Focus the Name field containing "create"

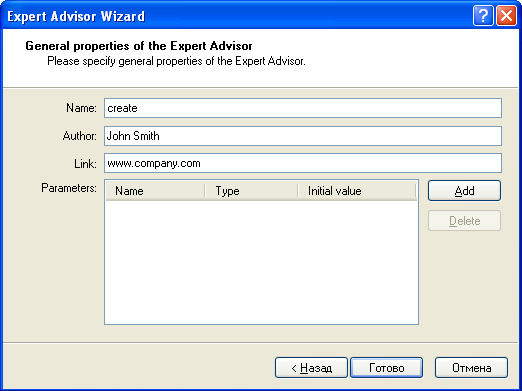[x=303, y=108]
